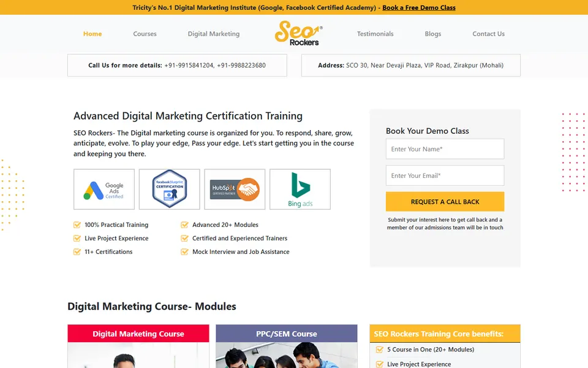Click Submit your interest admissions note text

click(x=445, y=223)
